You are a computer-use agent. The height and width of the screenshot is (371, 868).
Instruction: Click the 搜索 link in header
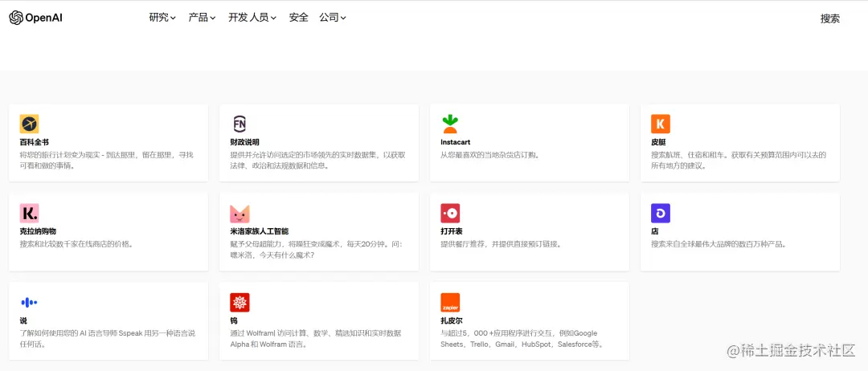(829, 18)
